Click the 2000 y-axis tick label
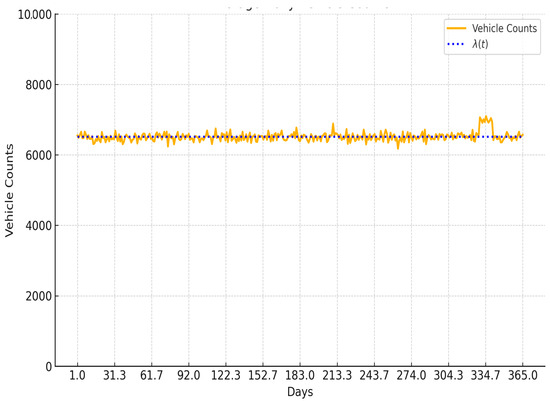Image resolution: width=550 pixels, height=401 pixels. pyautogui.click(x=39, y=296)
